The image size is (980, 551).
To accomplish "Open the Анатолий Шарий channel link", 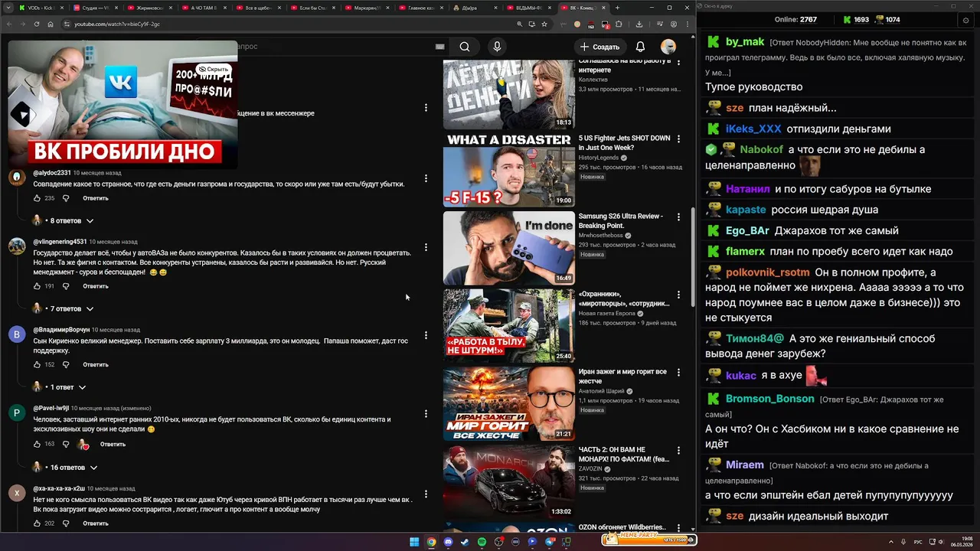I will click(x=602, y=391).
